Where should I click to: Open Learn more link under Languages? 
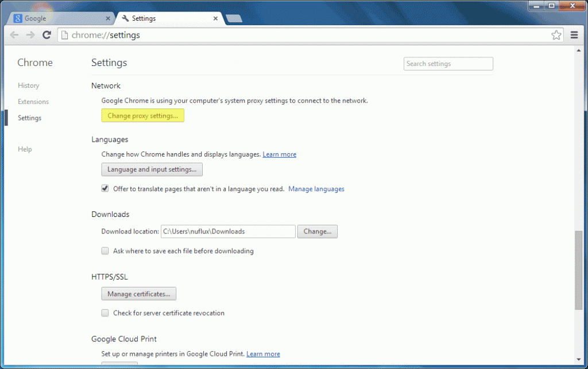click(280, 154)
